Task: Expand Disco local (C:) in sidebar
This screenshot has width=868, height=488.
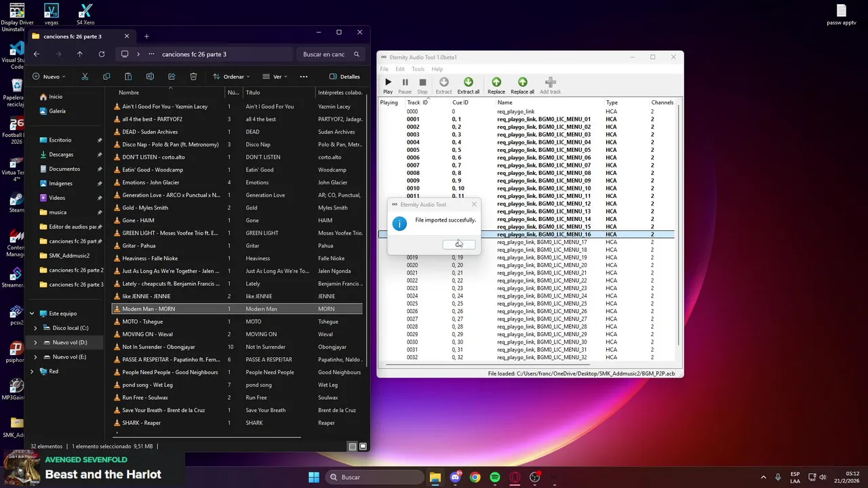Action: coord(35,328)
